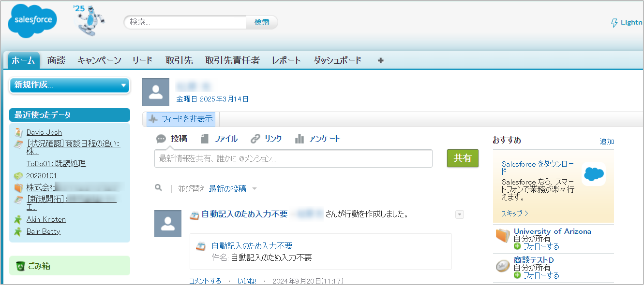The height and width of the screenshot is (285, 644).
Task: Open the 最新の投稿 sort dropdown
Action: click(x=236, y=188)
